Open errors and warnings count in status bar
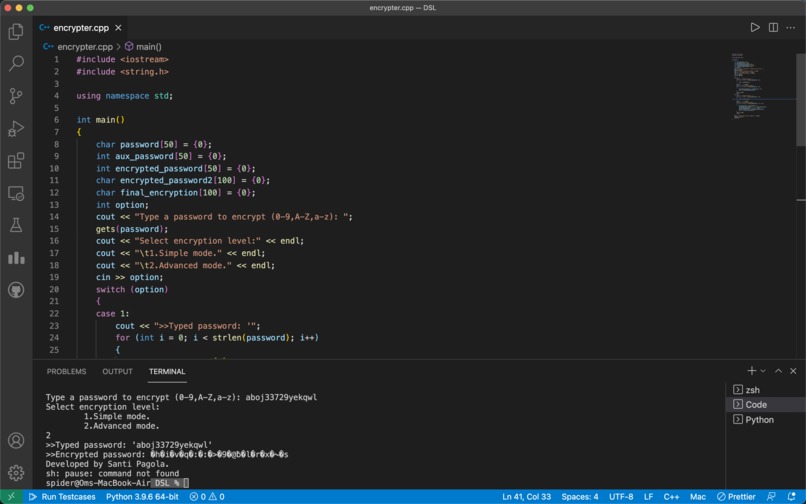The image size is (806, 504). pos(207,496)
